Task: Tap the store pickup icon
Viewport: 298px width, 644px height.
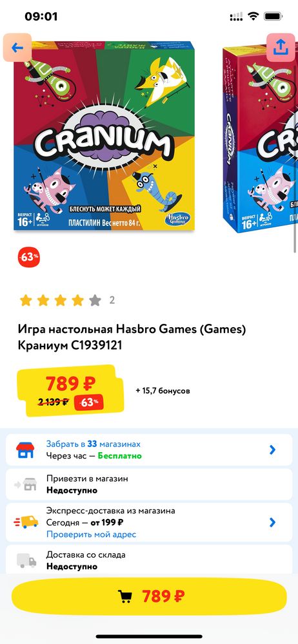Action: 25,450
